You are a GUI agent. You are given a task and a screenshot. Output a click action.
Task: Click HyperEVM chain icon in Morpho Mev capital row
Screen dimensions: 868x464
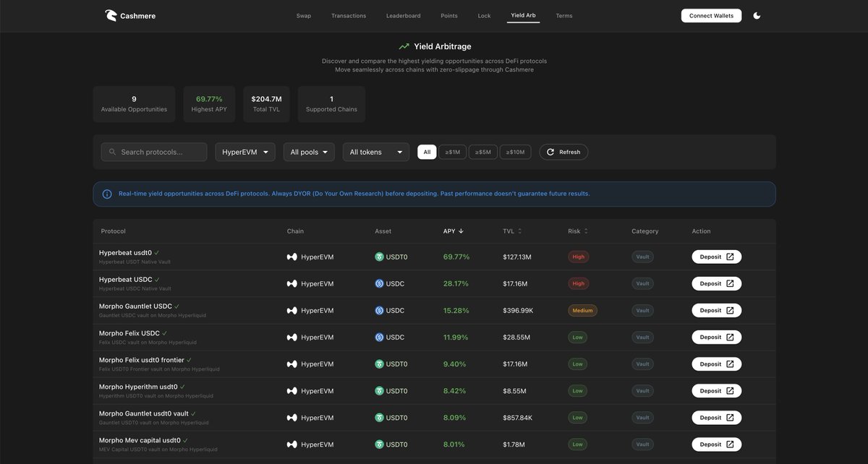tap(292, 444)
